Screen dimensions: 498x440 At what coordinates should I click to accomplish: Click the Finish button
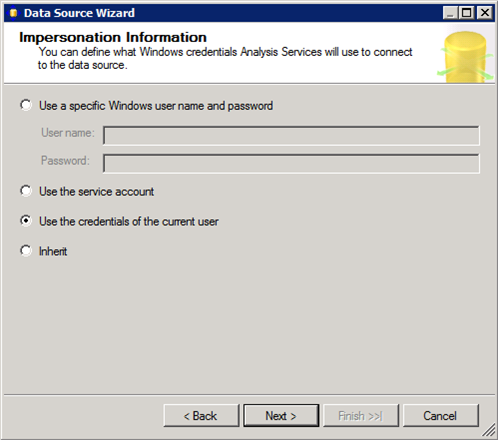pyautogui.click(x=361, y=416)
